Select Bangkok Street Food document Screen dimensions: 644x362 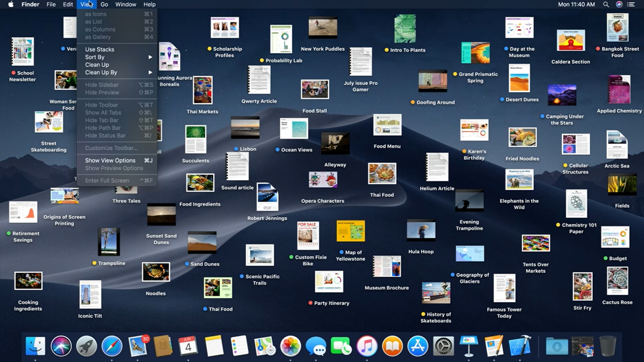point(618,27)
